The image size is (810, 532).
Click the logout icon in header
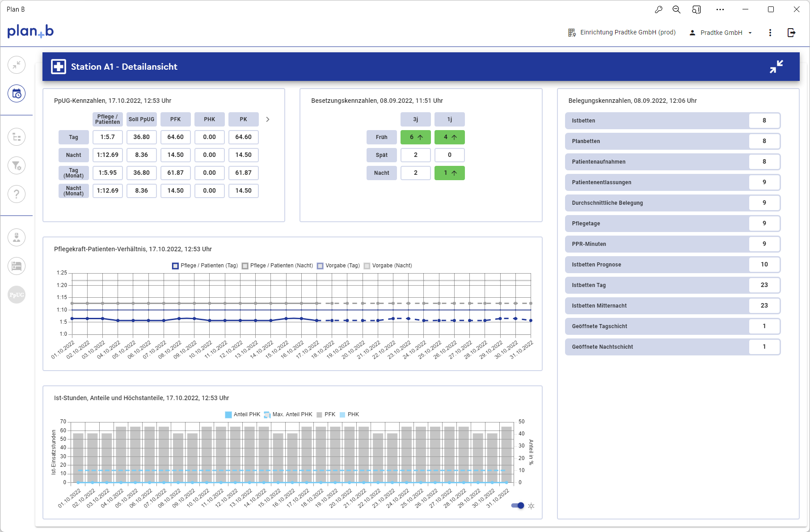791,33
